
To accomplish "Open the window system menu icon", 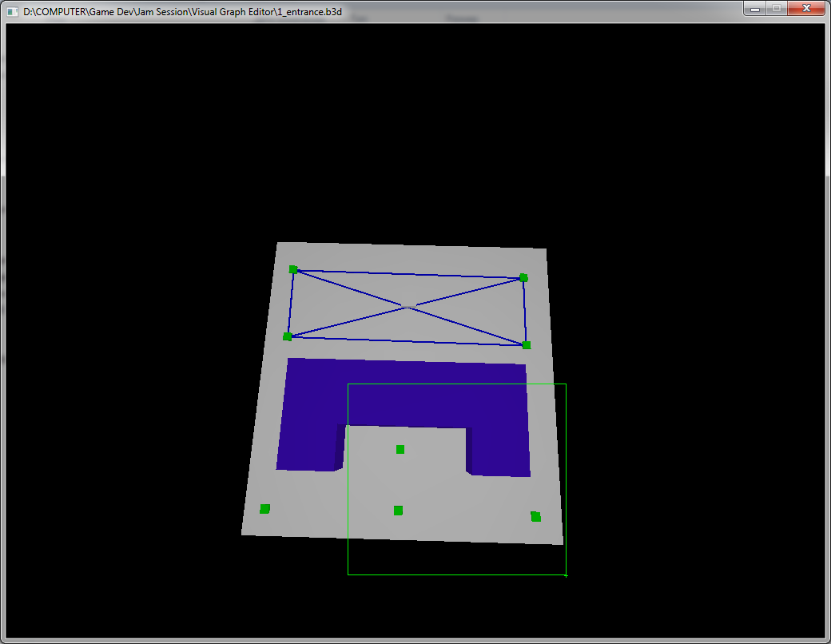I will click(x=12, y=9).
